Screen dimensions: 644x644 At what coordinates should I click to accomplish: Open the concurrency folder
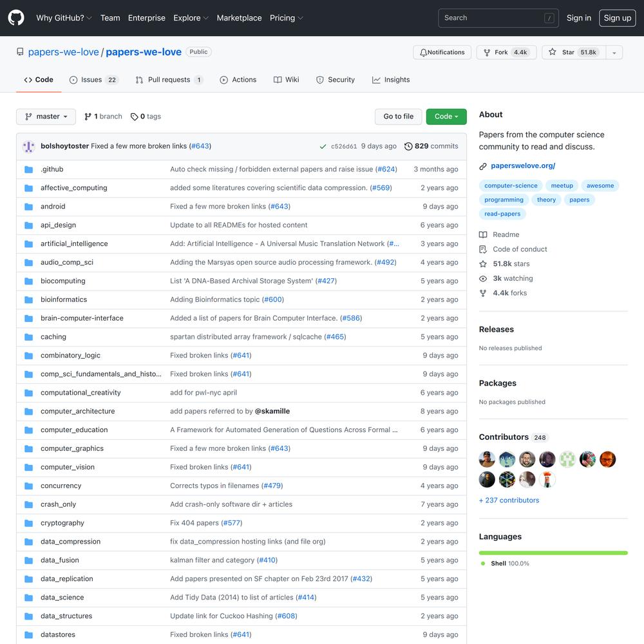click(x=61, y=486)
